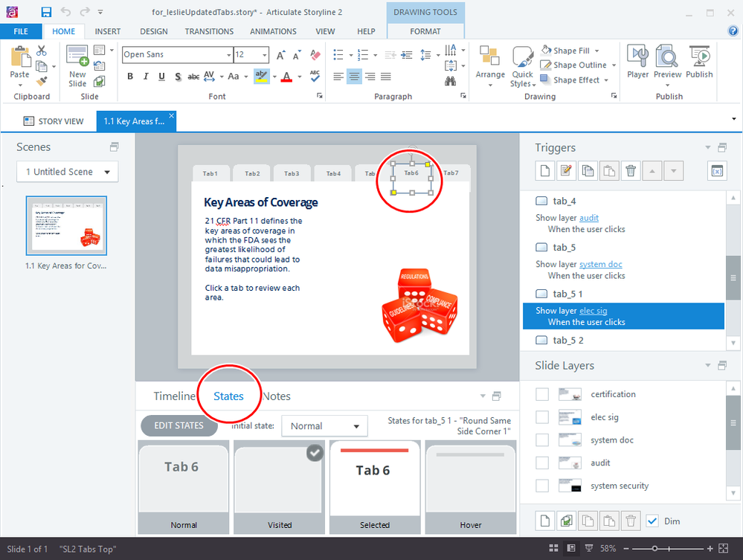Image resolution: width=743 pixels, height=560 pixels.
Task: Click the Save icon in title bar
Action: [x=46, y=12]
